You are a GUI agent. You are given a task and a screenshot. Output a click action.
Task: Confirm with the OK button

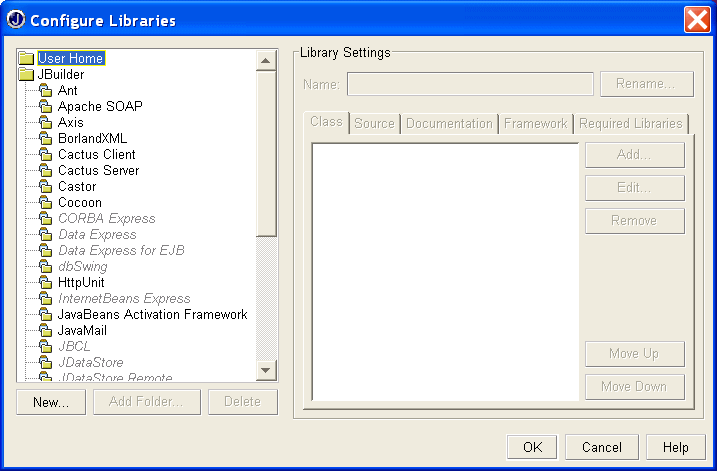532,447
